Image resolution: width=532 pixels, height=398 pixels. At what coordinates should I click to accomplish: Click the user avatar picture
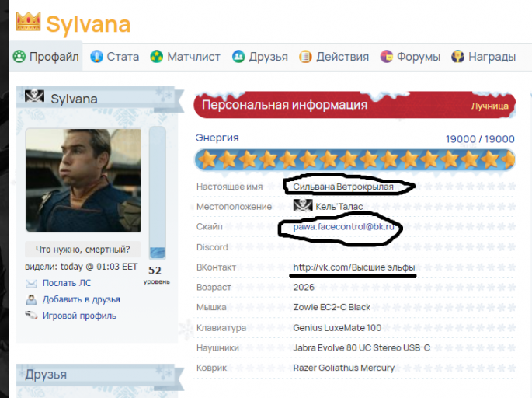pos(83,180)
